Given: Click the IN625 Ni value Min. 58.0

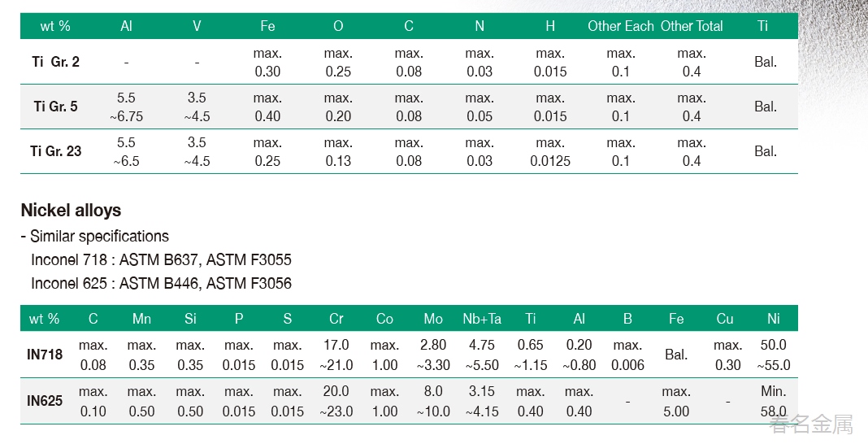Looking at the screenshot, I should coord(774,401).
